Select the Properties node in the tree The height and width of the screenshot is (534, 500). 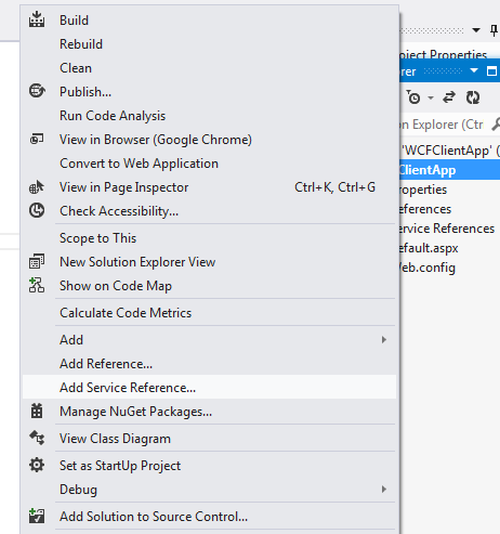point(423,189)
